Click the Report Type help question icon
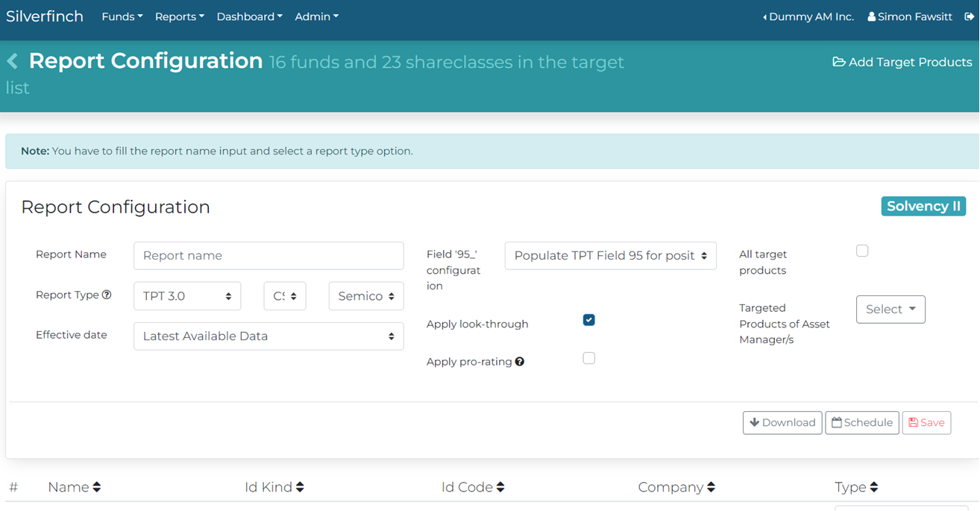This screenshot has height=511, width=980. 107,295
